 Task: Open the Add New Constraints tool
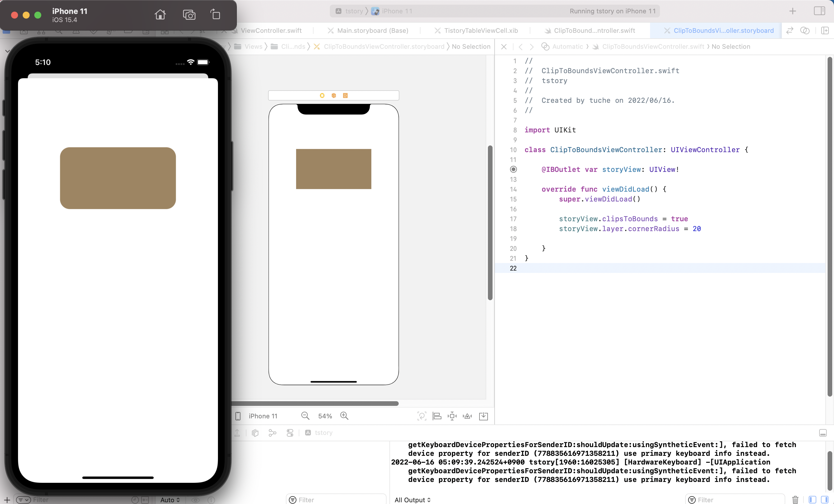[x=452, y=416]
